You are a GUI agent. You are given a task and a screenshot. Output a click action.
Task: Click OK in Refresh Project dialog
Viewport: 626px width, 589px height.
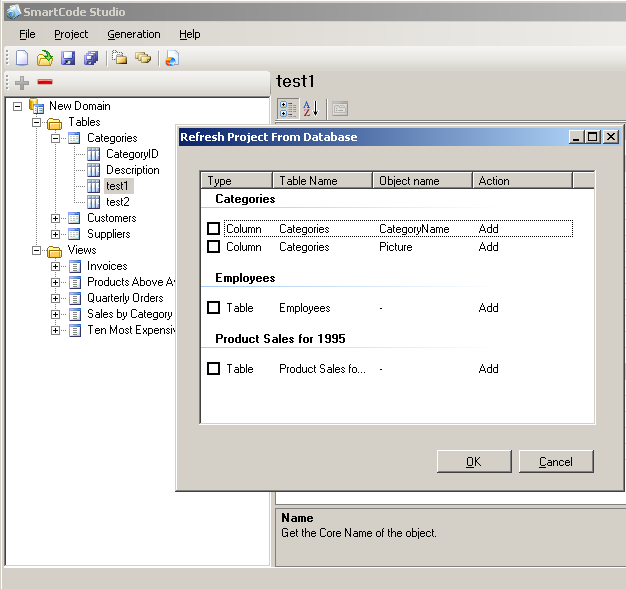coord(474,462)
